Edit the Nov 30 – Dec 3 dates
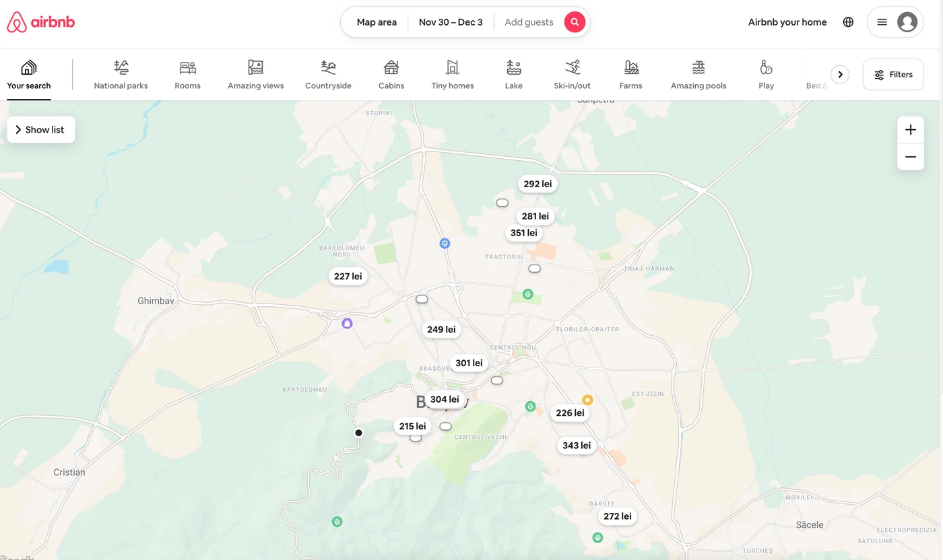The height and width of the screenshot is (560, 943). click(451, 22)
